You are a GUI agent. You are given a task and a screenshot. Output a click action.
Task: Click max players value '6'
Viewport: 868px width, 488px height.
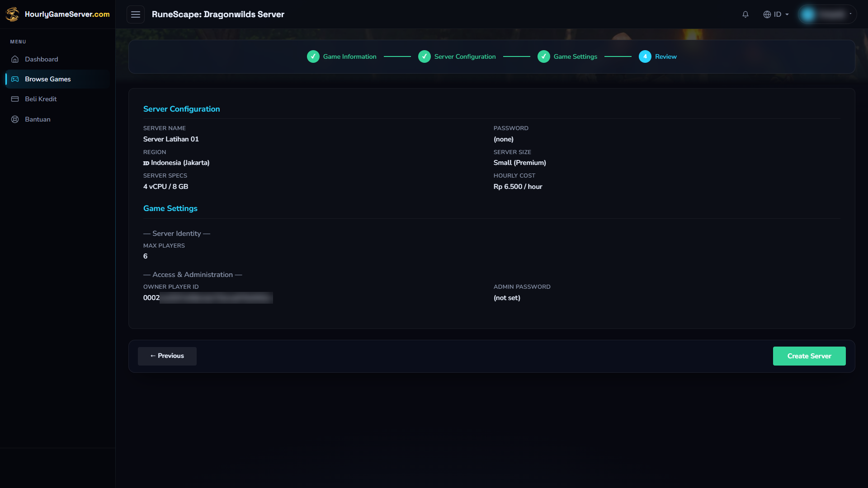click(x=146, y=256)
